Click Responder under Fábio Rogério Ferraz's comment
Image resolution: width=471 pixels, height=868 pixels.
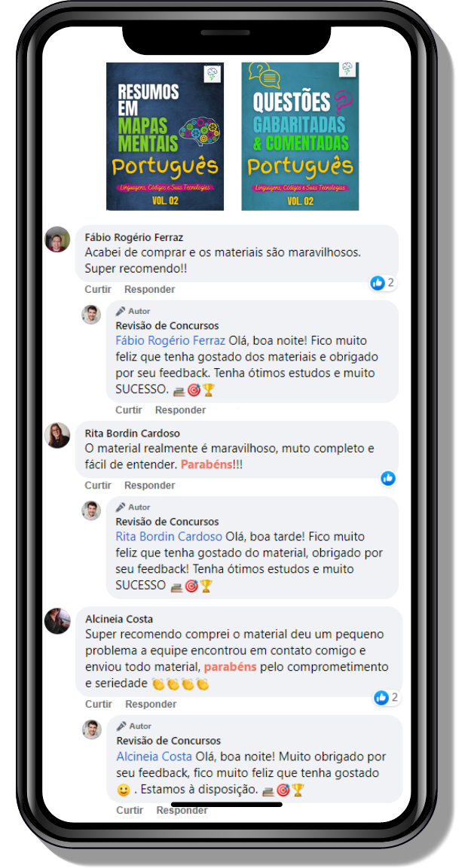[x=150, y=290]
